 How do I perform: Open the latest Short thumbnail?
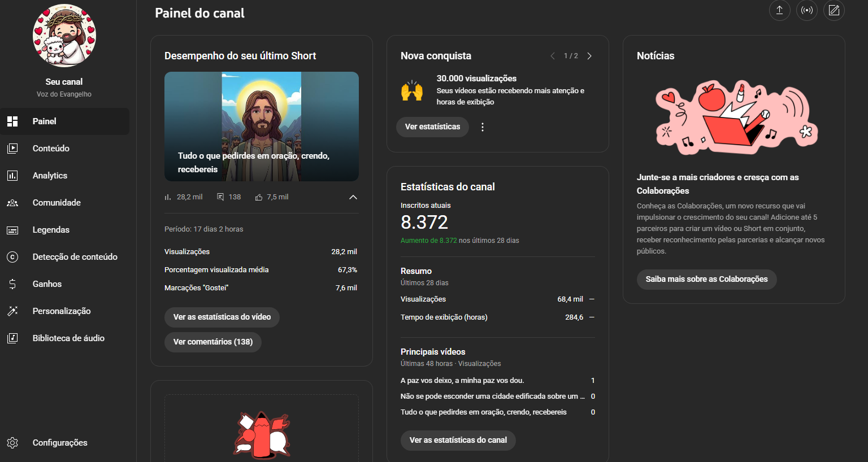click(261, 126)
